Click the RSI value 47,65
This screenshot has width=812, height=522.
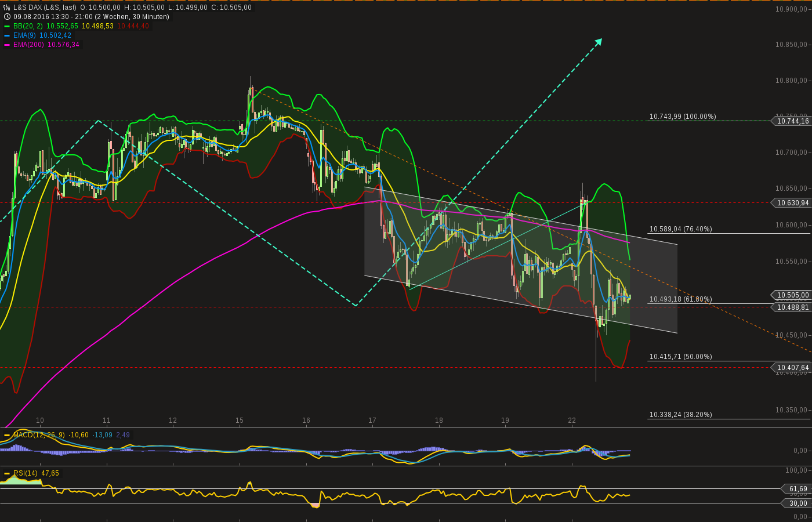pos(50,473)
